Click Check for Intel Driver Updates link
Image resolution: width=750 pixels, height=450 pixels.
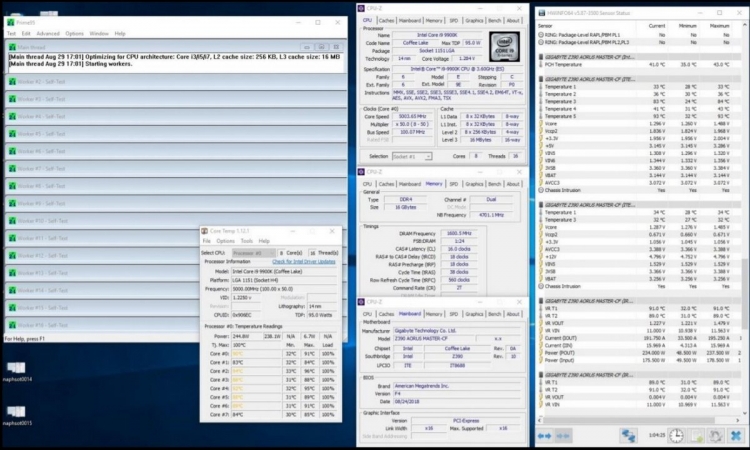(x=304, y=261)
